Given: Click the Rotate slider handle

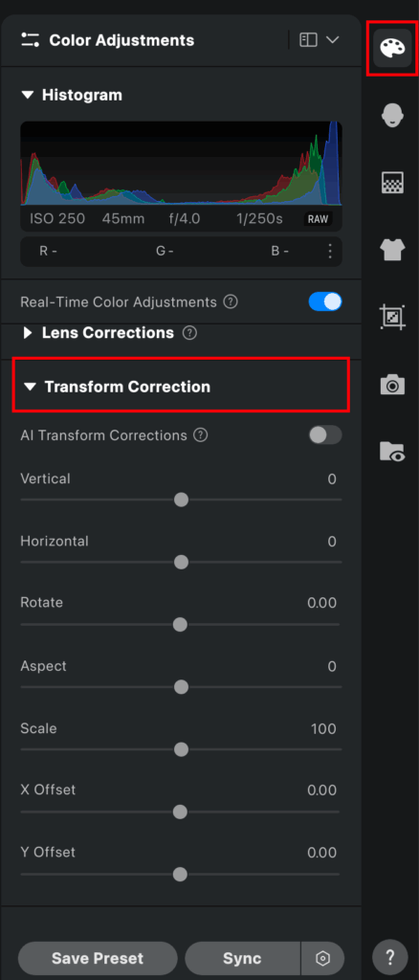Looking at the screenshot, I should tap(180, 624).
